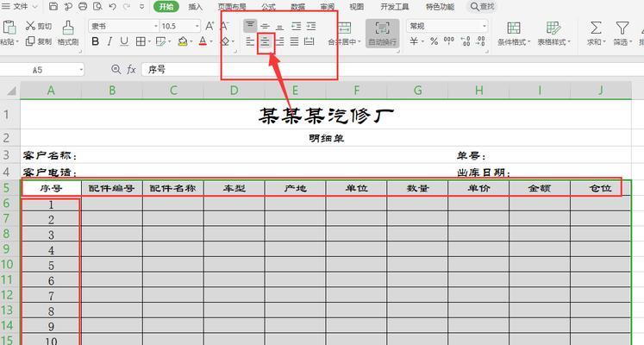Open Print Preview from quick access bar
Viewport: 644px width, 345px height.
click(x=97, y=7)
